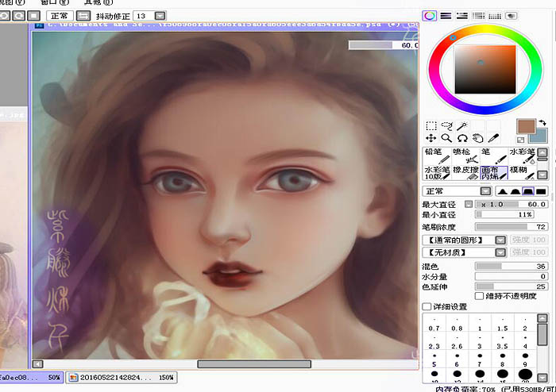
Task: Select the hand pan tool
Action: click(x=477, y=138)
